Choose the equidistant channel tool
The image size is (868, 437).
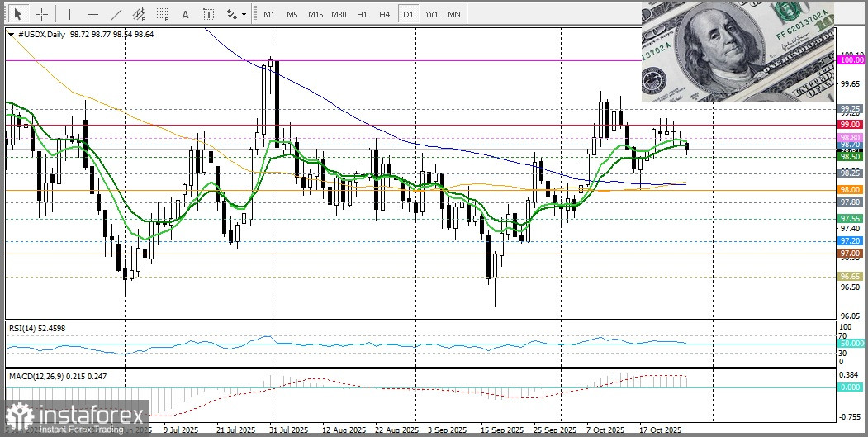click(140, 14)
